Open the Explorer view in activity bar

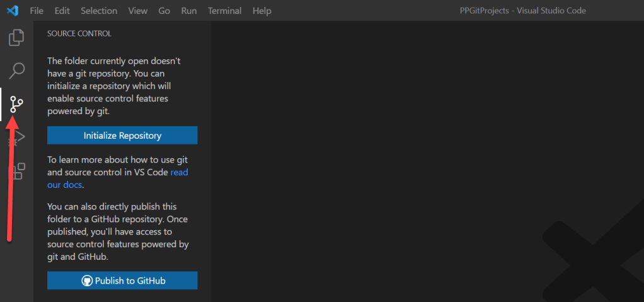tap(16, 38)
